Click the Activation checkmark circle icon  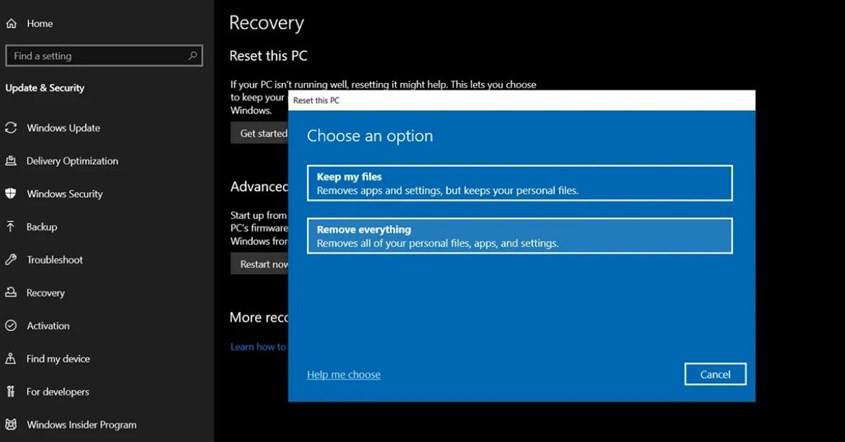pos(11,326)
